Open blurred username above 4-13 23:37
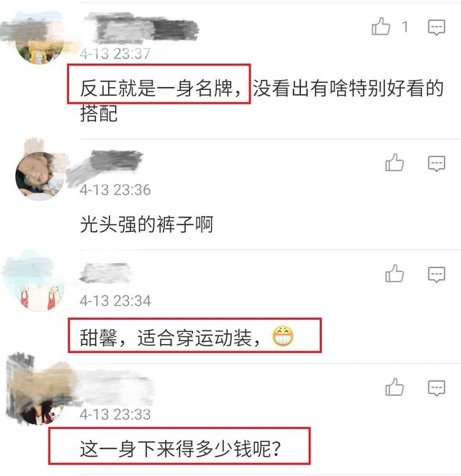Viewport: 461px width, 476px height. [x=143, y=28]
